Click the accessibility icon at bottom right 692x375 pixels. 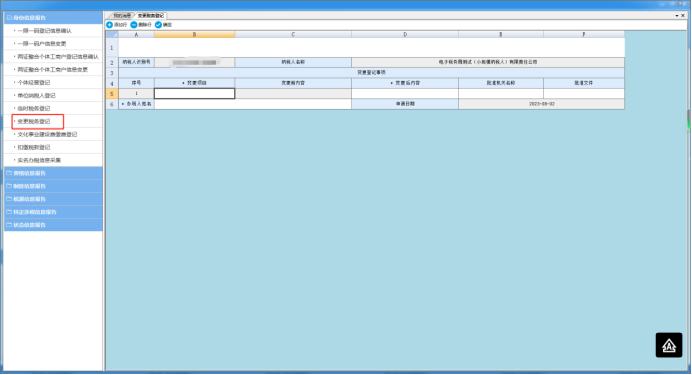point(669,345)
